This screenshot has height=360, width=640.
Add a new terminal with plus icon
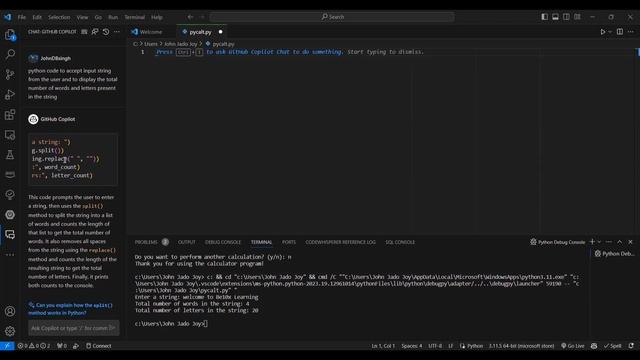(592, 242)
